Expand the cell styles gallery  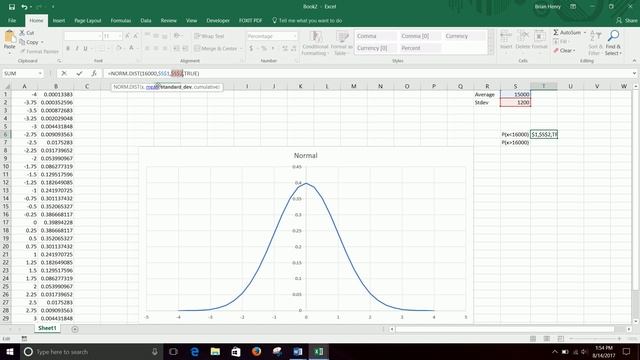pos(491,51)
